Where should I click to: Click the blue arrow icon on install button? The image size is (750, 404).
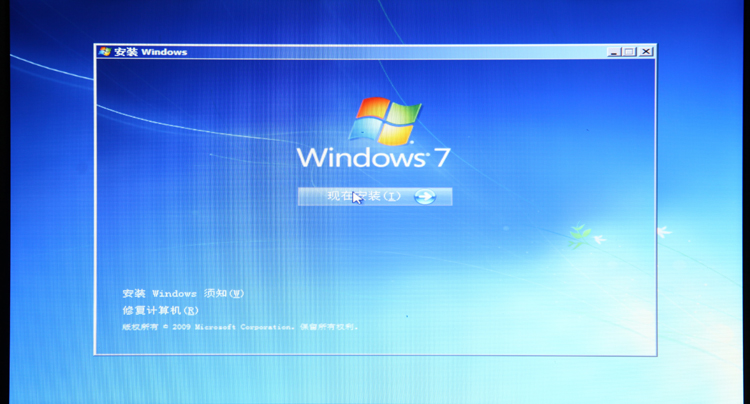[x=425, y=197]
